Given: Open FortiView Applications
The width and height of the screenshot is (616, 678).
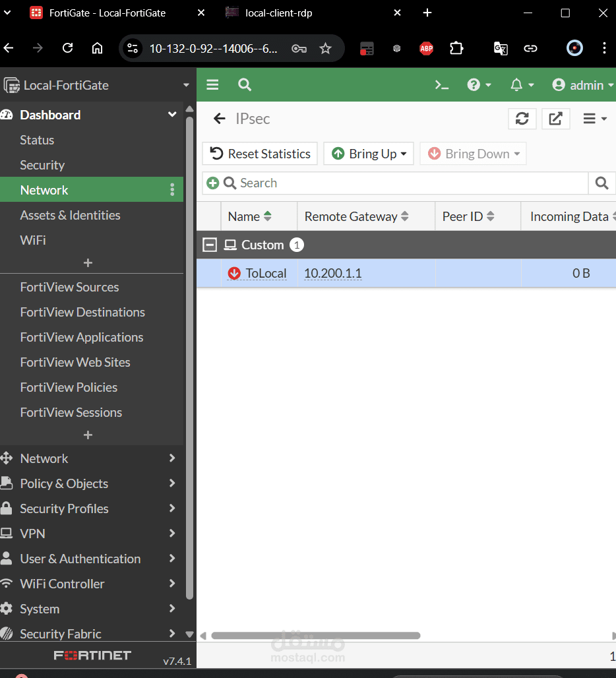Looking at the screenshot, I should (82, 337).
